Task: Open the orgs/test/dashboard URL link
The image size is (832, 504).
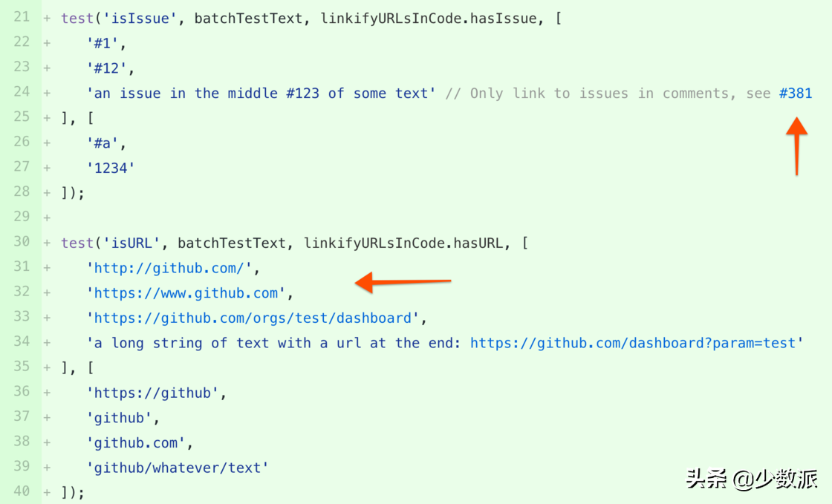Action: [x=253, y=318]
